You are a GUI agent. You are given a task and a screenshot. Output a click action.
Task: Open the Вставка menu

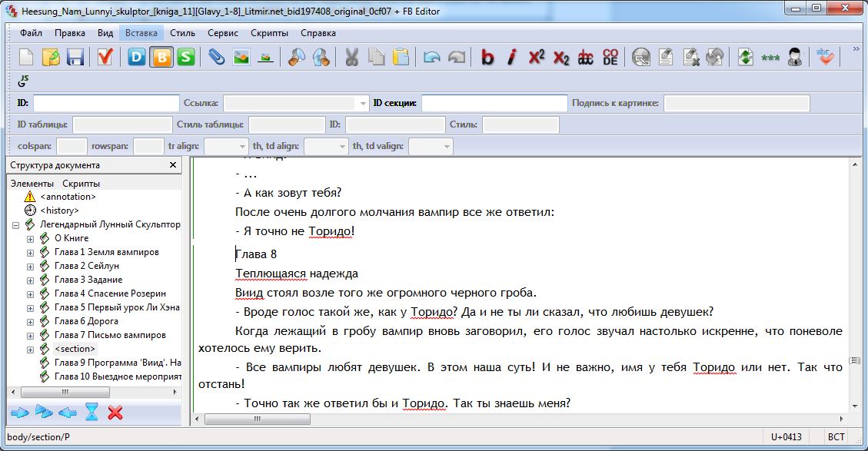141,33
